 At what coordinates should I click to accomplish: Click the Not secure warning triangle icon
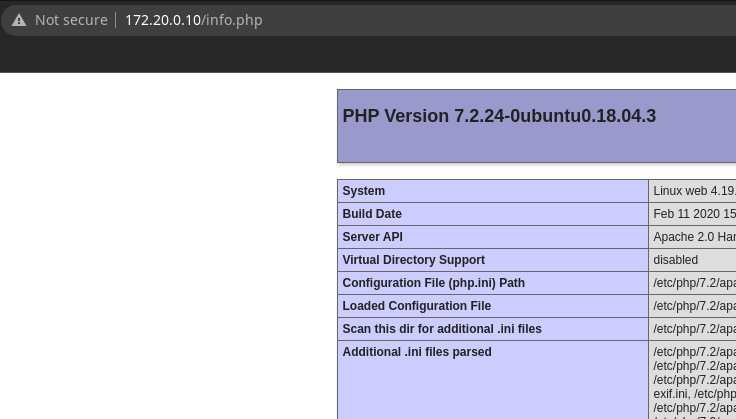click(x=19, y=20)
